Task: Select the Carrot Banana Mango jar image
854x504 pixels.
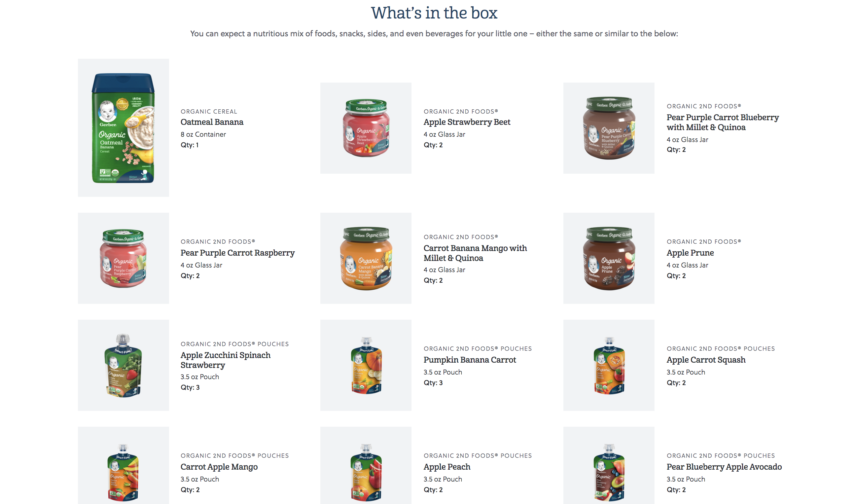Action: tap(366, 258)
